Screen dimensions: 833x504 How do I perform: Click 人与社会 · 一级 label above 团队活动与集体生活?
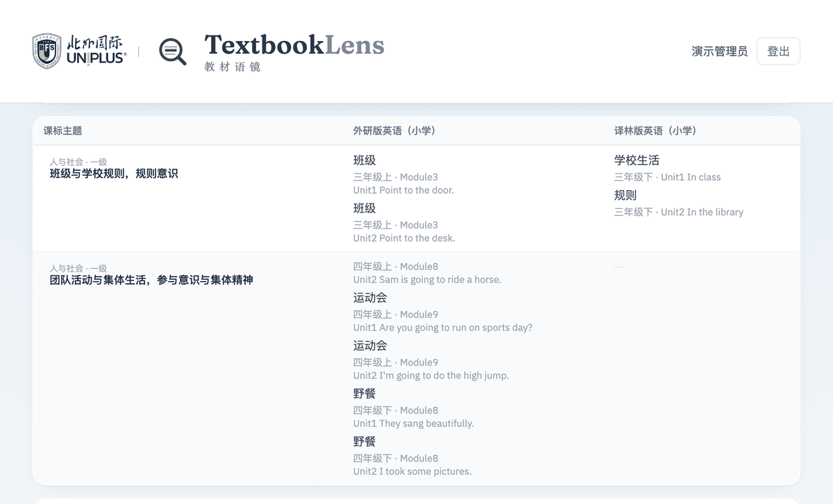[78, 268]
